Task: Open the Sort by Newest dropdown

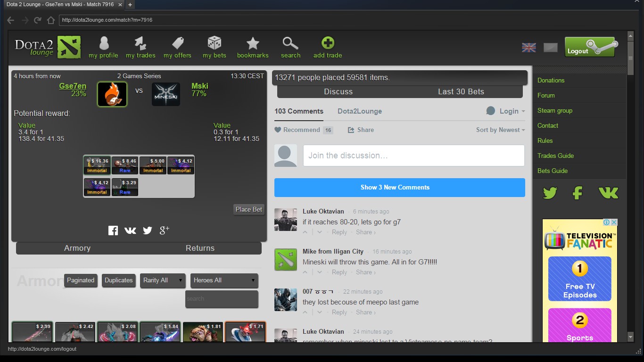Action: click(500, 130)
